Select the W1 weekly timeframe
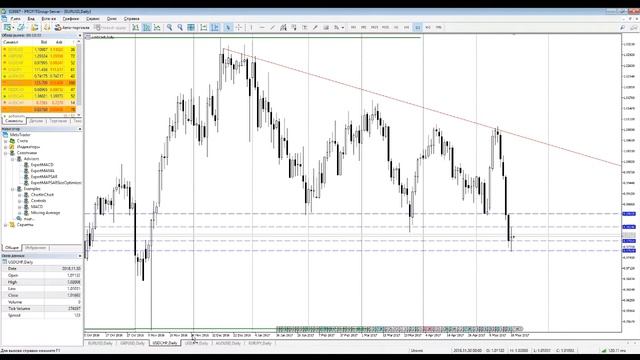 tap(428, 27)
